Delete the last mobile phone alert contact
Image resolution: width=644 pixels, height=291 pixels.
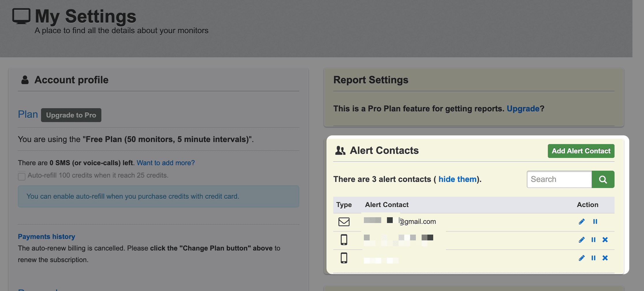(605, 258)
